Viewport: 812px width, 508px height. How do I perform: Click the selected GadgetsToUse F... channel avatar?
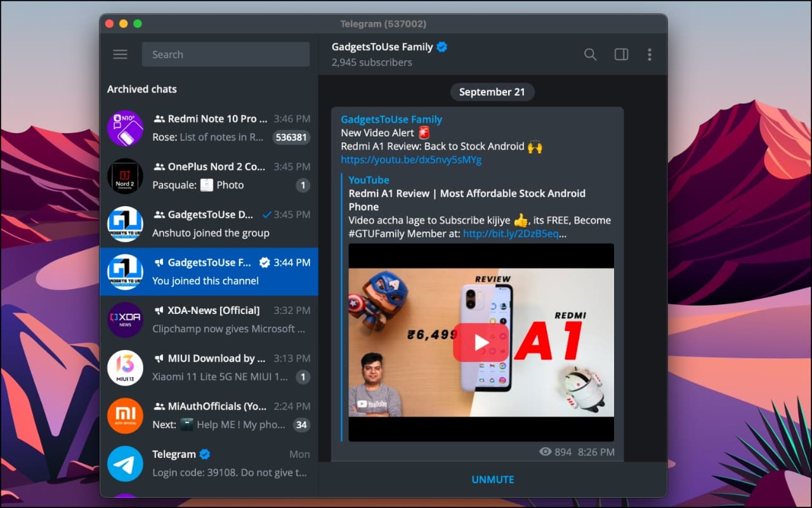coord(125,272)
